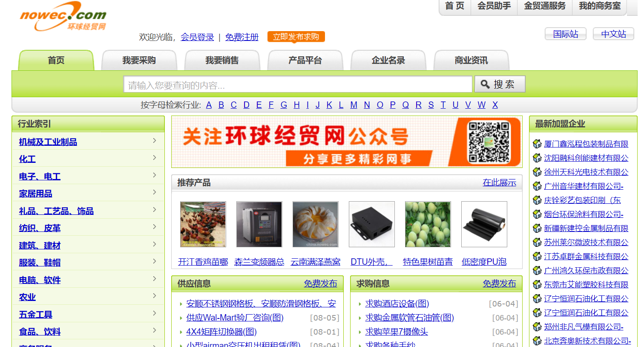This screenshot has width=644, height=347.
Task: Click icon beside 沈阳融科创能建材 company
Action: point(537,158)
